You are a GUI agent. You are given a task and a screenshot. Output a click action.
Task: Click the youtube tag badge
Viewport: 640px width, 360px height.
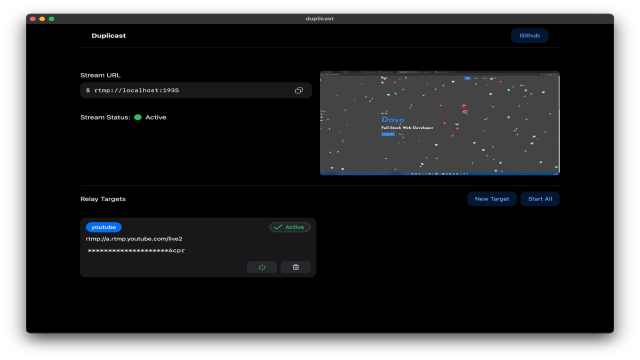tap(104, 227)
